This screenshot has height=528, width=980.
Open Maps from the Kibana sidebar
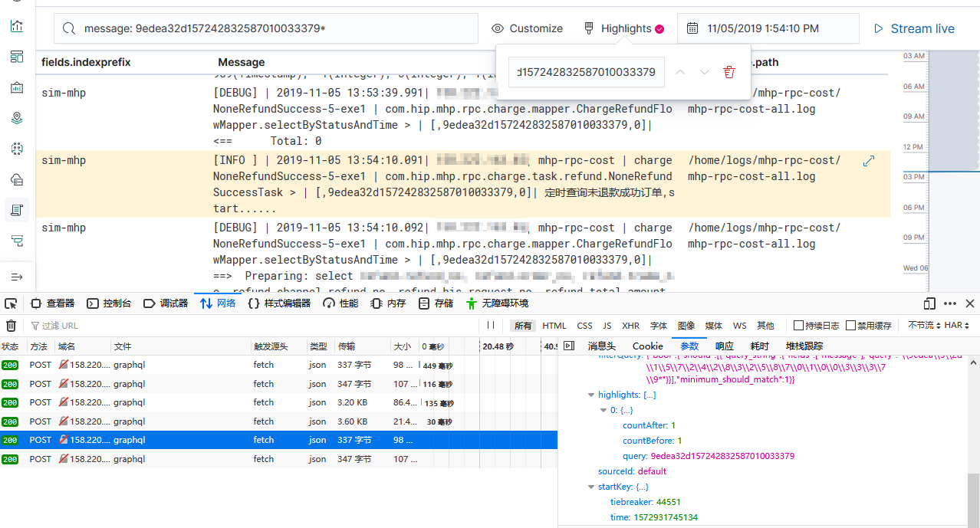pyautogui.click(x=17, y=118)
